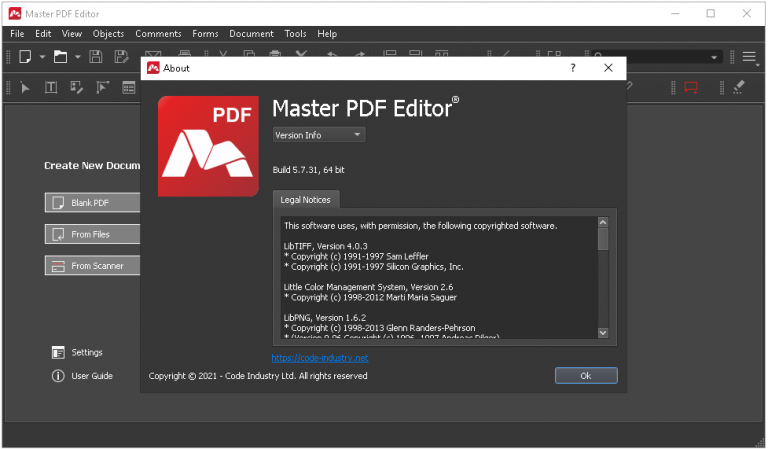Select the Edit Text tool
This screenshot has height=449, width=768.
pos(51,88)
